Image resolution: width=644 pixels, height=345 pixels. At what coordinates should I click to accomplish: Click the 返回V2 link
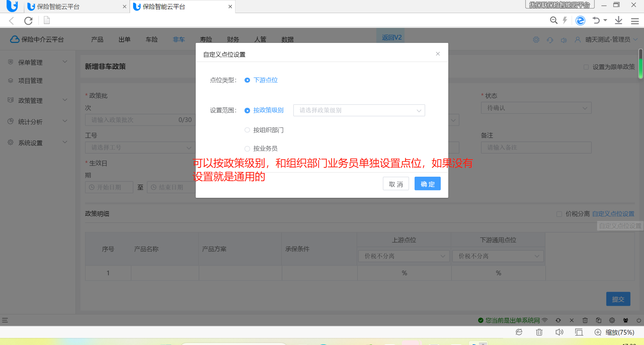391,37
